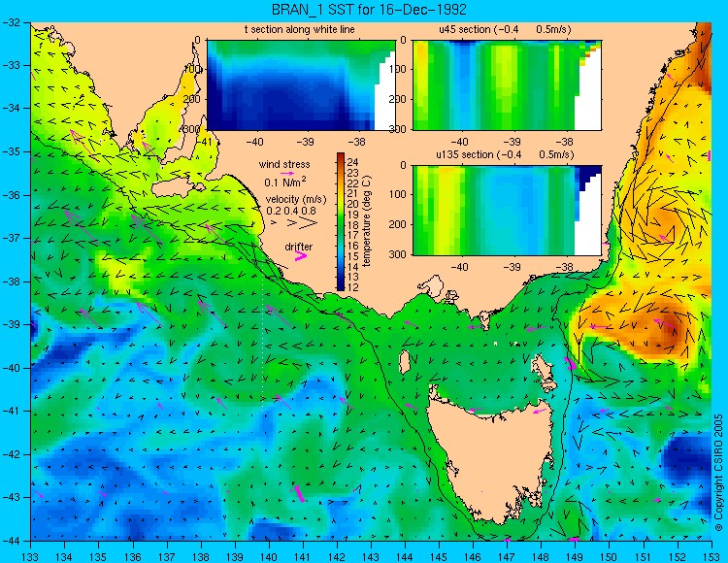
Task: Click the "-41" label under the t section
Action: tap(204, 142)
